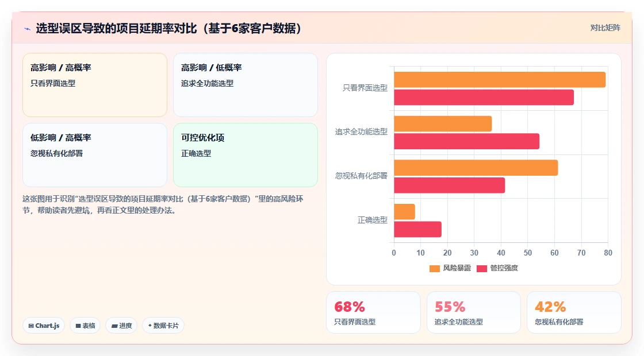Select the 可控优化项 matrix card
The width and height of the screenshot is (644, 356).
click(x=245, y=155)
